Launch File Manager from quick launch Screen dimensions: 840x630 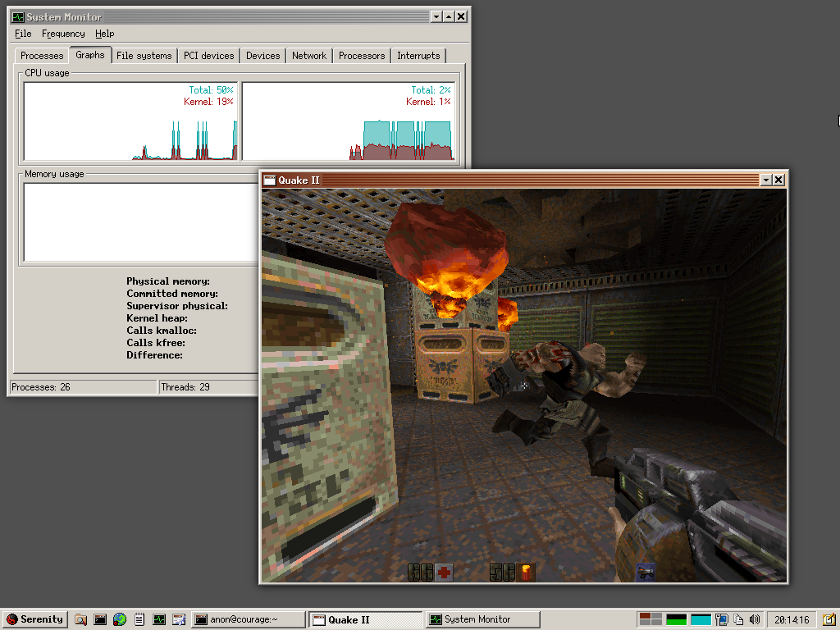point(80,620)
